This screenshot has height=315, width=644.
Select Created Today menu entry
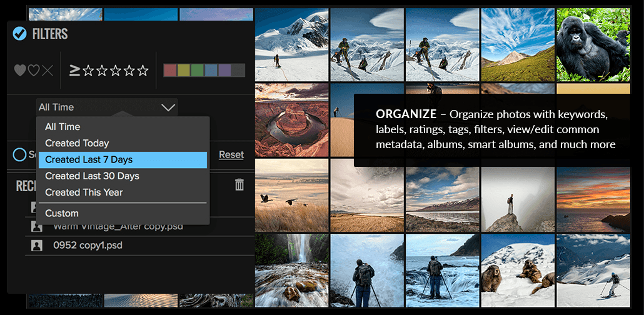pyautogui.click(x=77, y=143)
